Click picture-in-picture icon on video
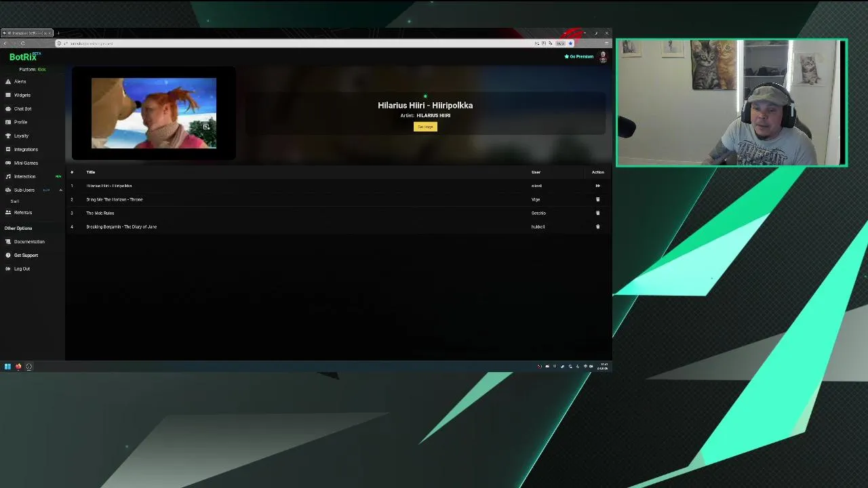 [206, 126]
